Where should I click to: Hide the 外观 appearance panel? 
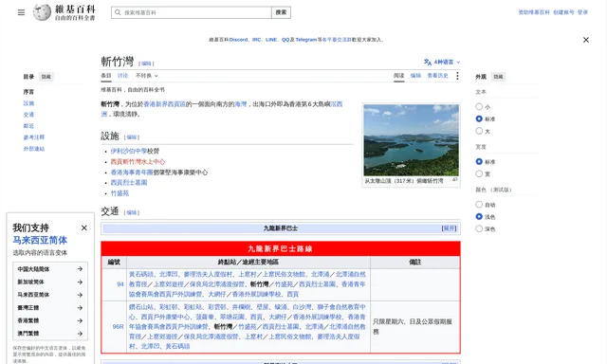point(498,77)
